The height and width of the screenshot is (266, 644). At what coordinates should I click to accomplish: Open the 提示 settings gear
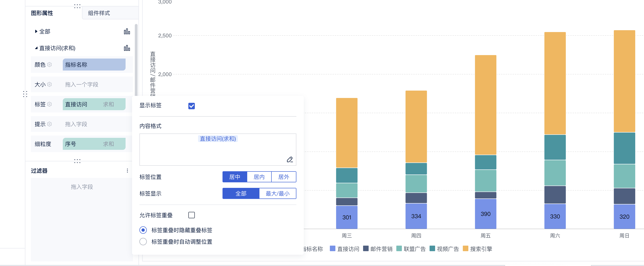[x=49, y=124]
